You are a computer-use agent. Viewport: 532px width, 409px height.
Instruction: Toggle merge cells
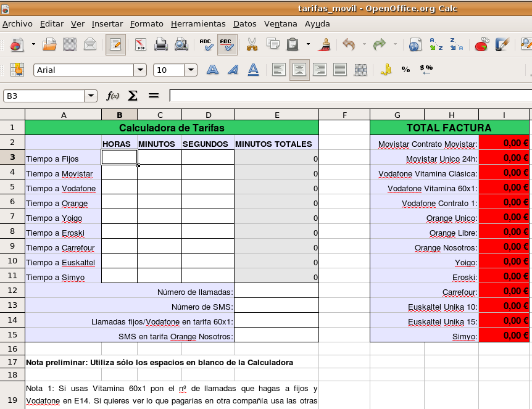pos(360,70)
